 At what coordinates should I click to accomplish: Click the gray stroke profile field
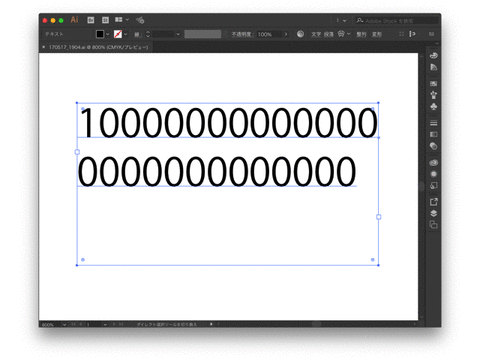click(x=203, y=34)
